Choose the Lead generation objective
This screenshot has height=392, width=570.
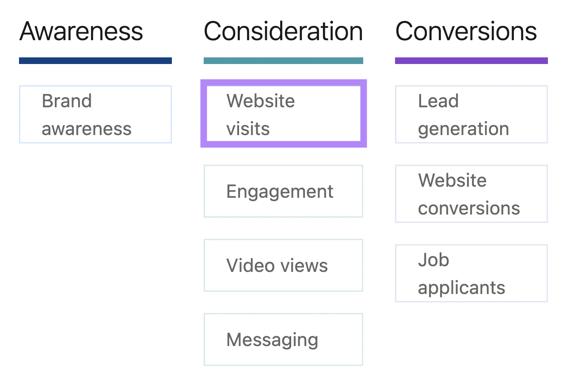[471, 114]
